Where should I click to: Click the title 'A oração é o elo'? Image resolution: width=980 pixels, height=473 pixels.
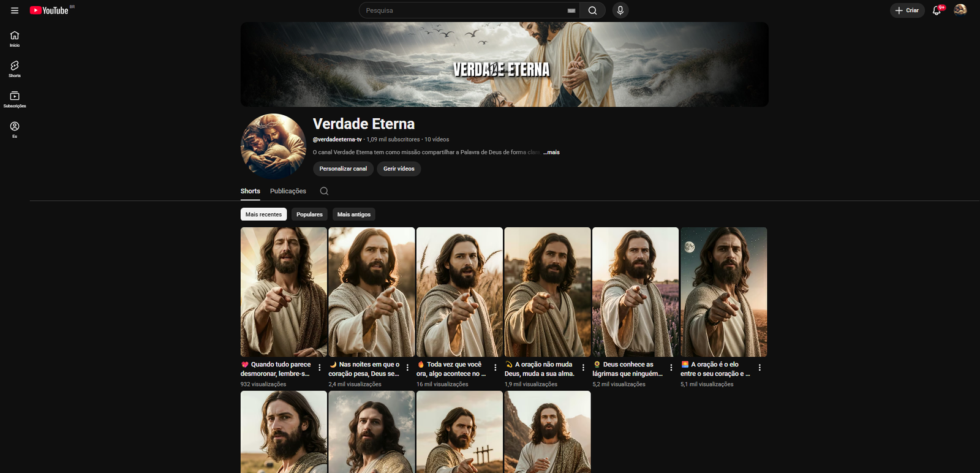point(715,369)
